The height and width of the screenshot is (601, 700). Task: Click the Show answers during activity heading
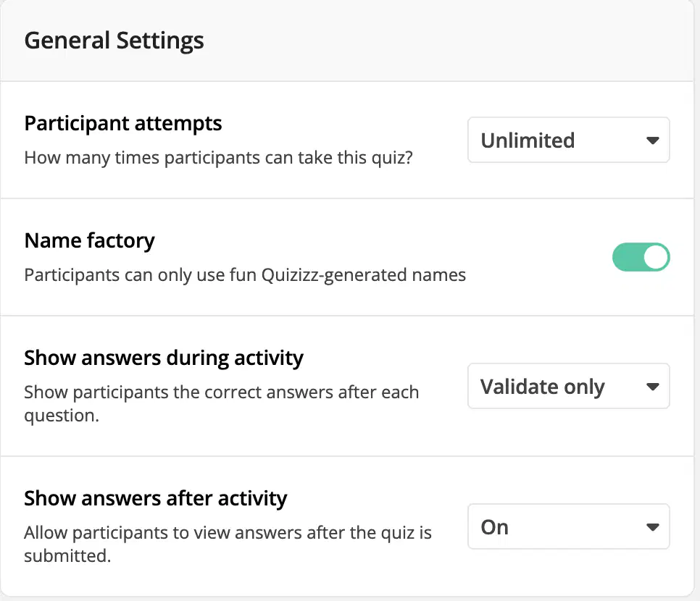(163, 358)
